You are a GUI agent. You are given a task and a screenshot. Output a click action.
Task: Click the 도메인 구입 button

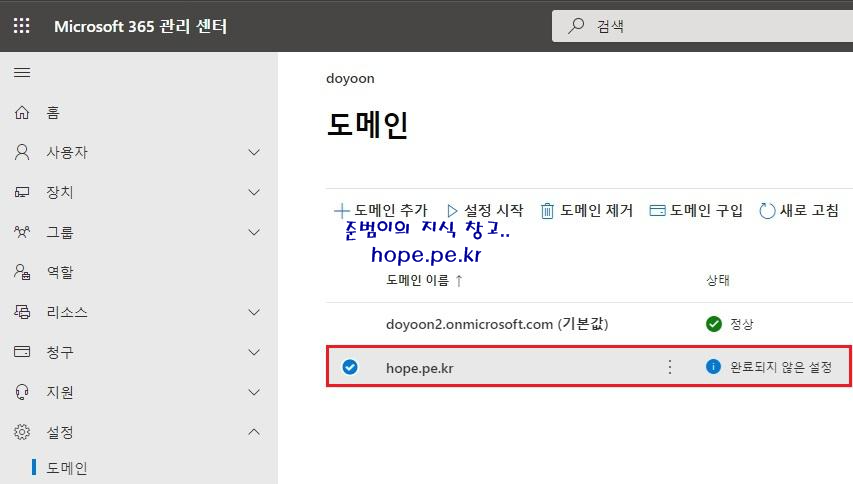(x=696, y=210)
